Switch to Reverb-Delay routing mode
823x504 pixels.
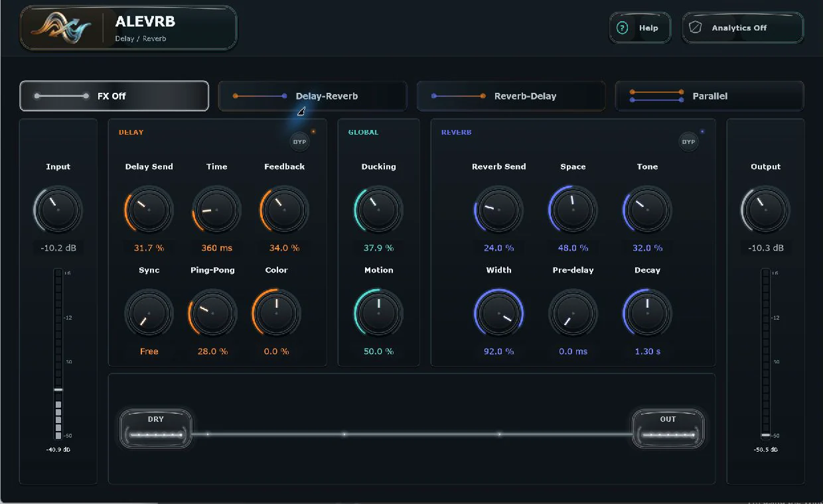tap(511, 96)
